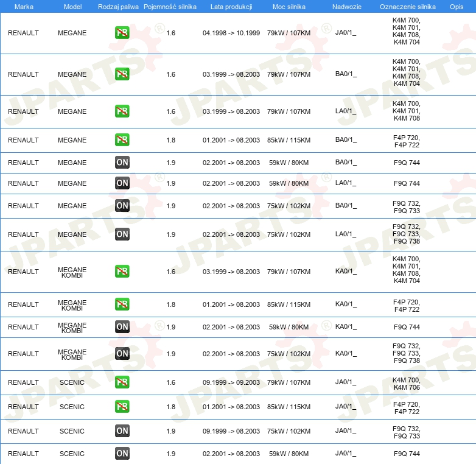The height and width of the screenshot is (464, 476).
Task: Click engine codes K4M 700, K4M 706
Action: click(407, 384)
